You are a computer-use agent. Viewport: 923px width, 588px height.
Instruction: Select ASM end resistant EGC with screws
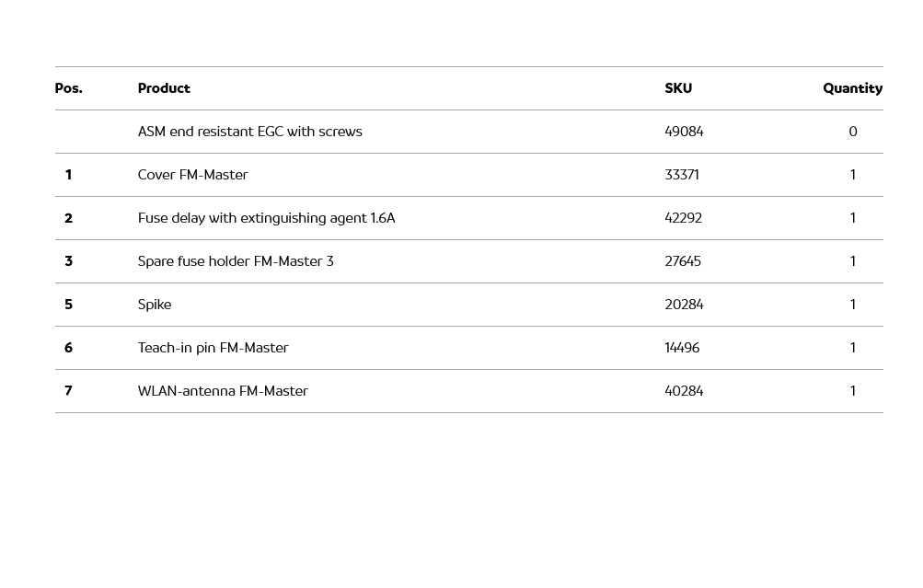[x=249, y=132]
